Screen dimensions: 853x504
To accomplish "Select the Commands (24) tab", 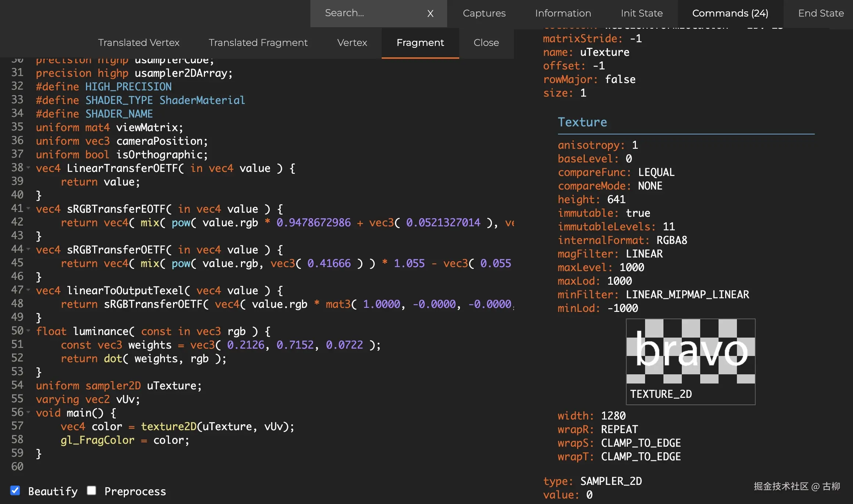I will click(730, 13).
